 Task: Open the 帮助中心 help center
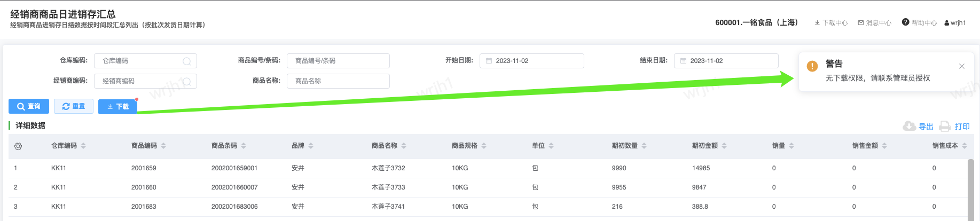click(x=919, y=22)
